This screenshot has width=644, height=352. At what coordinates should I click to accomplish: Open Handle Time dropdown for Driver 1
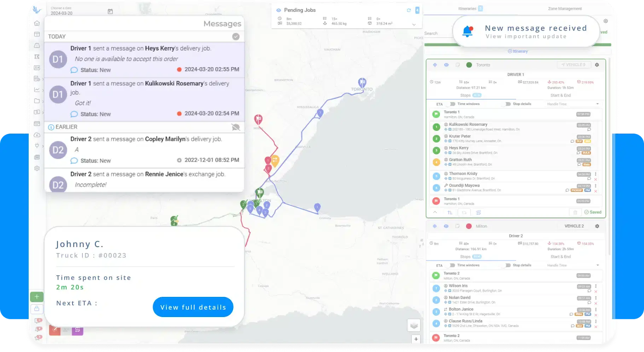tap(597, 104)
